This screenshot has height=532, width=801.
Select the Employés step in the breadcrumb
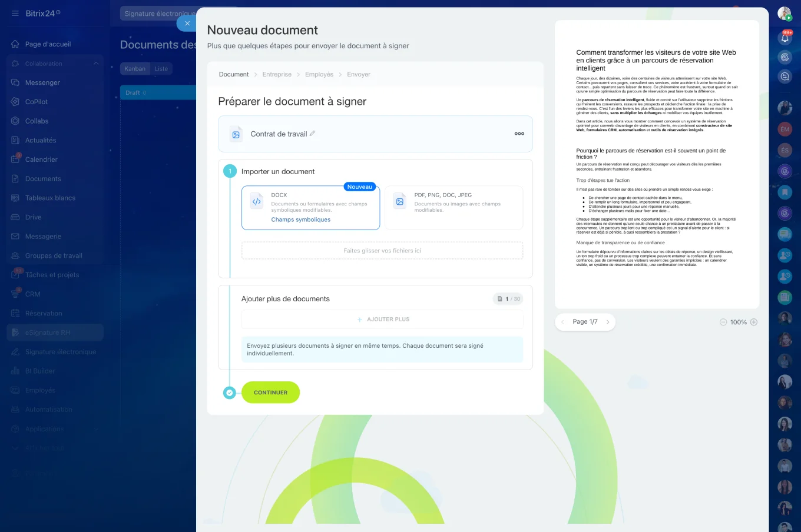319,75
